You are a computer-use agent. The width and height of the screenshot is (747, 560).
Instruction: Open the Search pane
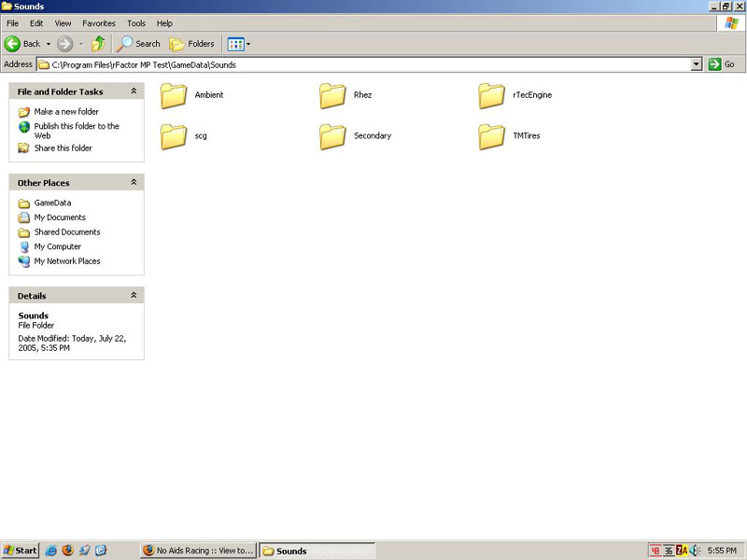click(x=138, y=44)
